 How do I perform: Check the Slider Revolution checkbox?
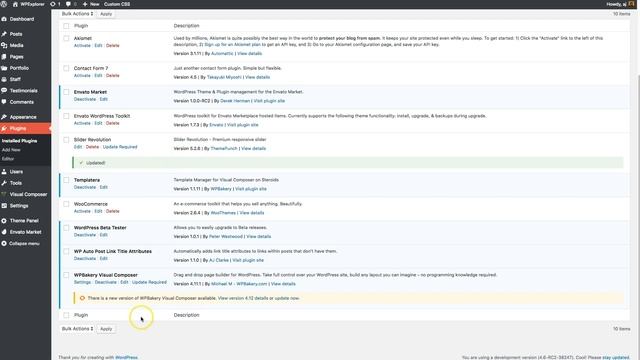(x=66, y=140)
